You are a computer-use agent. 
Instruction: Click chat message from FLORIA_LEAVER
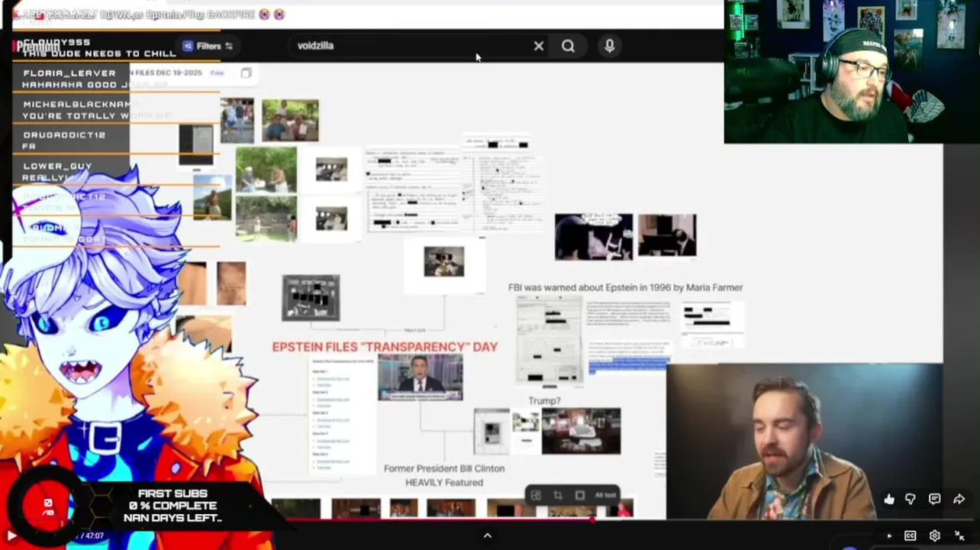pyautogui.click(x=95, y=79)
